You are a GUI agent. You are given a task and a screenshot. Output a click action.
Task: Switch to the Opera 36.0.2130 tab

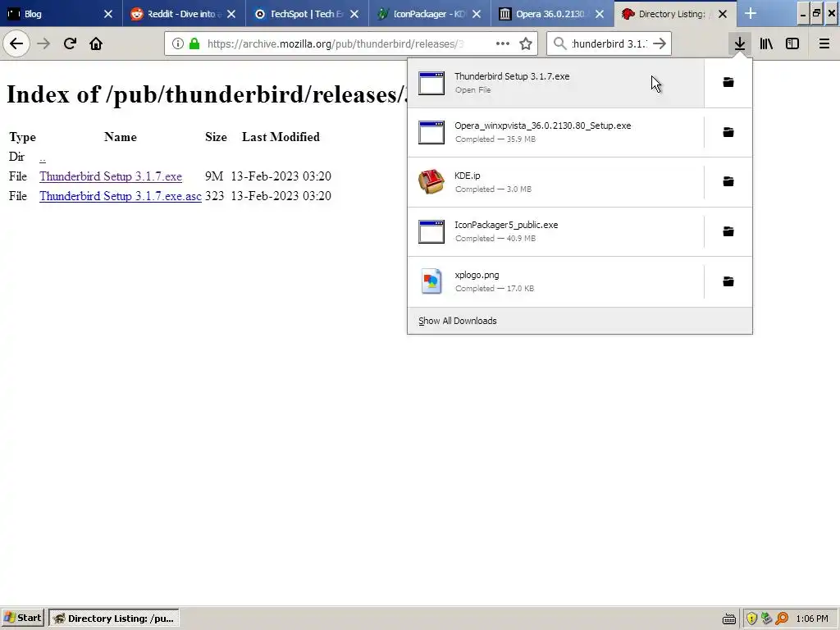[552, 14]
